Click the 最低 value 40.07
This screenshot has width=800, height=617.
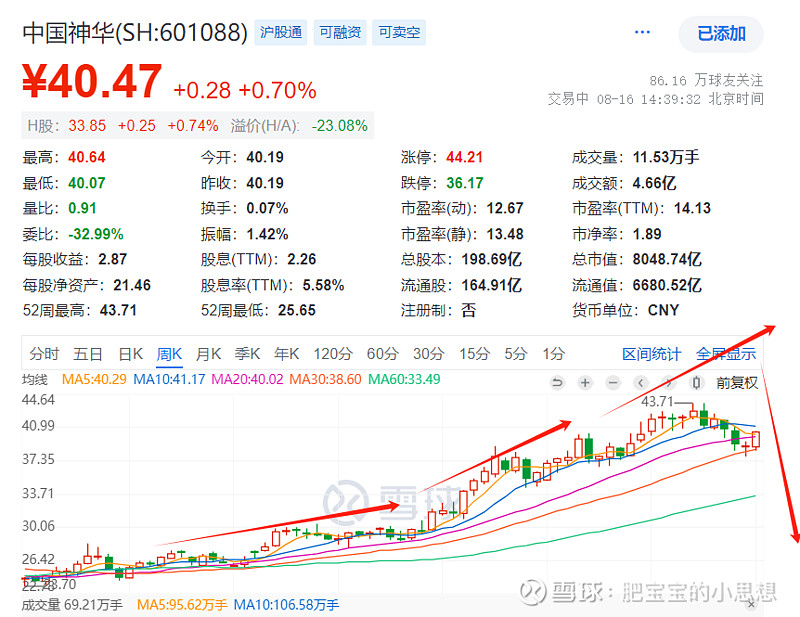pos(87,183)
